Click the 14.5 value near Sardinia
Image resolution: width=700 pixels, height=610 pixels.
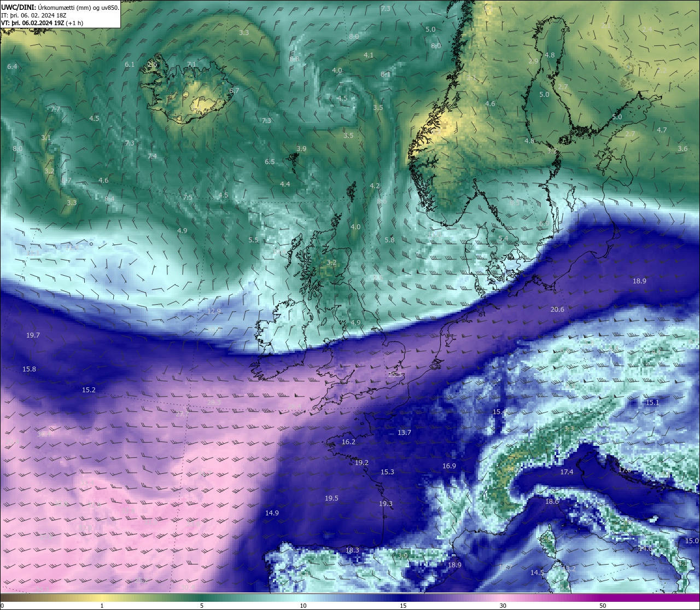537,573
